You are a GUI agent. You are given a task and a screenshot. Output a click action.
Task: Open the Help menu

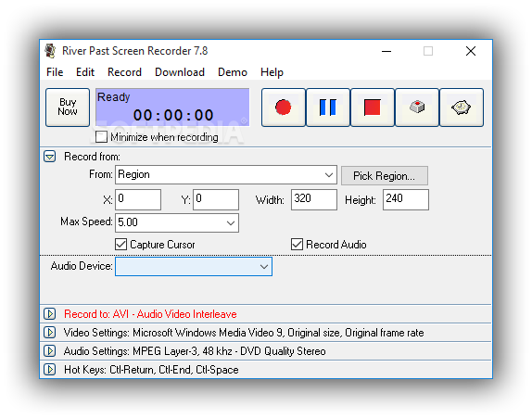tap(272, 72)
